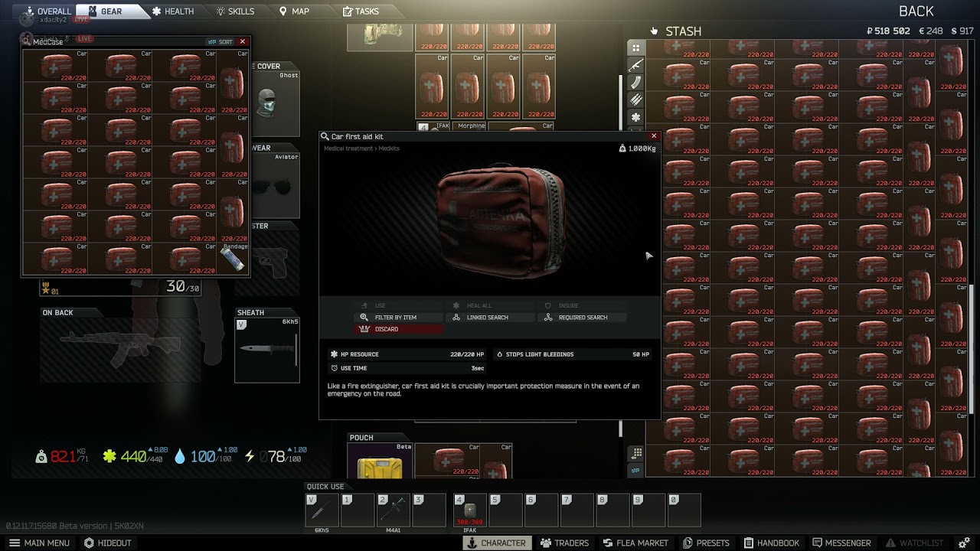Select the Beta secure container in Pouch
This screenshot has height=551, width=980.
(380, 462)
